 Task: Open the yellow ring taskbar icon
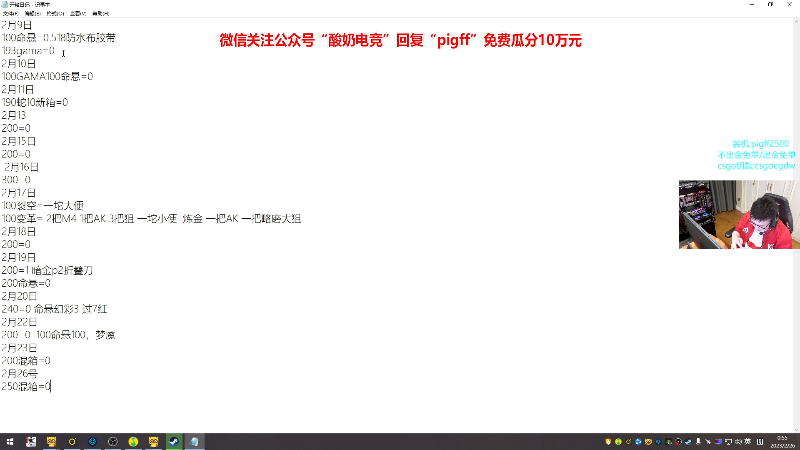point(72,442)
